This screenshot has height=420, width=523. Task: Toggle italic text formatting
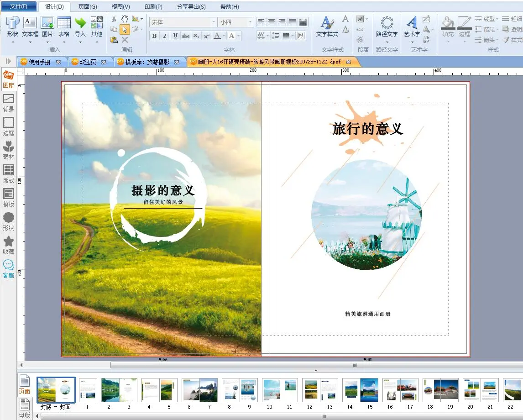click(165, 36)
